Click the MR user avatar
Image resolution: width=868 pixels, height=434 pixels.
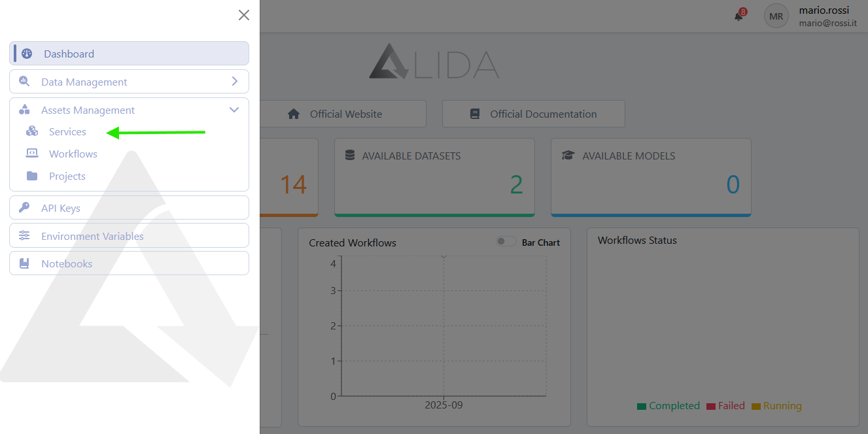click(776, 16)
